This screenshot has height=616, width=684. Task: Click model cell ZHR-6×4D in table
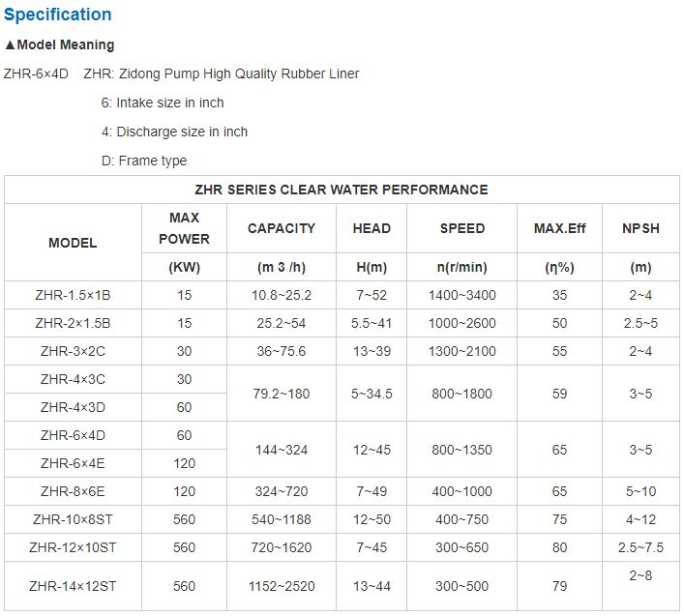point(73,435)
